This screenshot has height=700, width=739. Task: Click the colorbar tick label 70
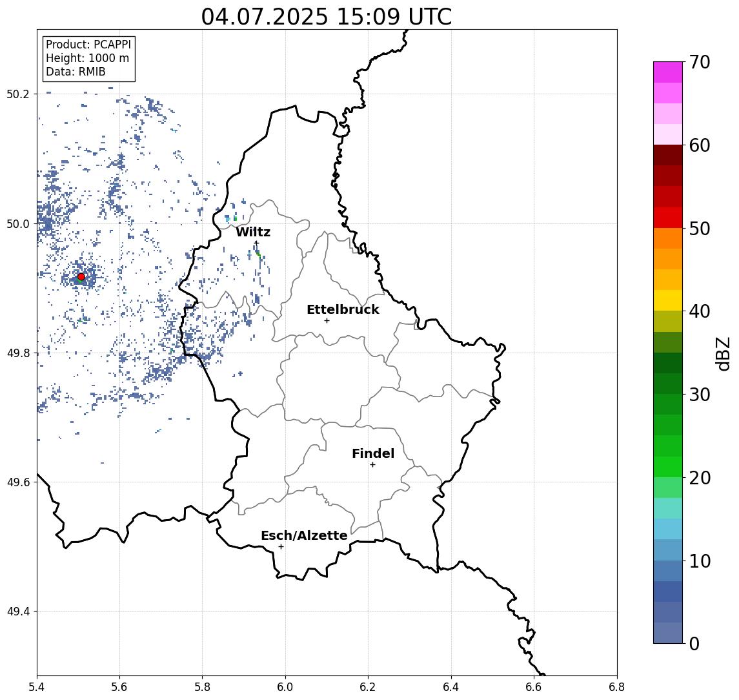coord(700,62)
